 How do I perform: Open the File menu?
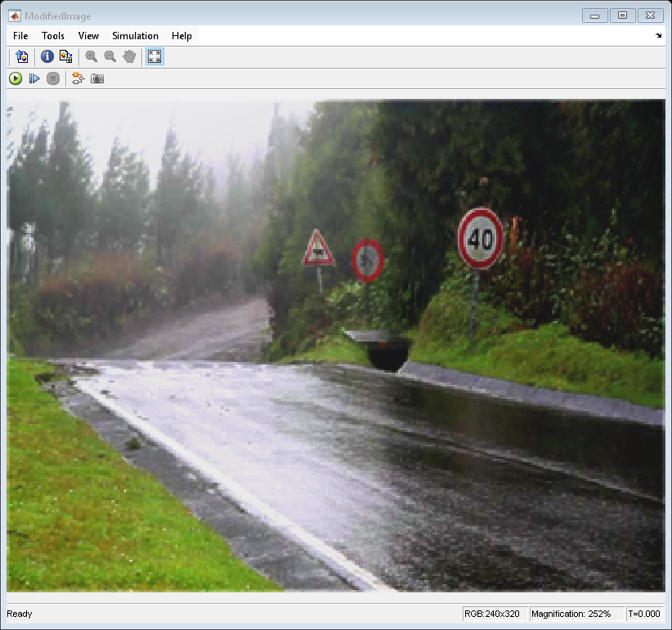20,36
